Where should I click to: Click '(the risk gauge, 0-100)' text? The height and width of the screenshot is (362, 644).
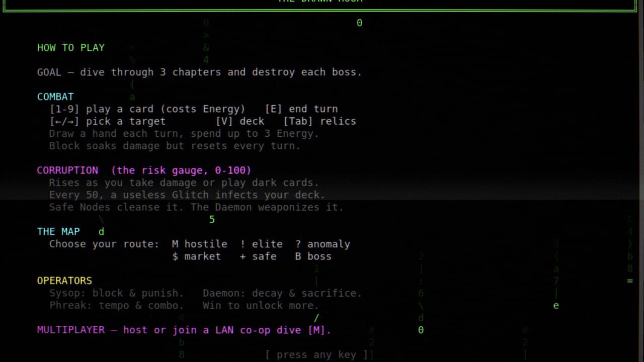(181, 170)
